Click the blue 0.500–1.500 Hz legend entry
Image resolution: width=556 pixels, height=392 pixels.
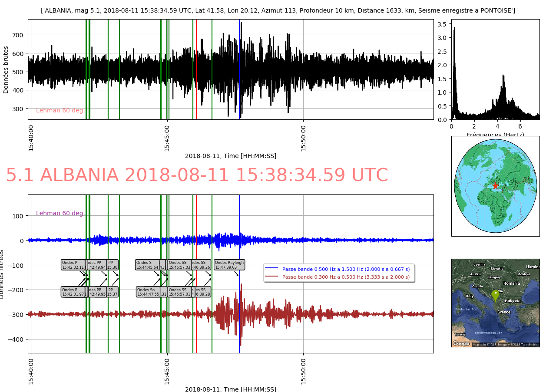[x=345, y=269]
